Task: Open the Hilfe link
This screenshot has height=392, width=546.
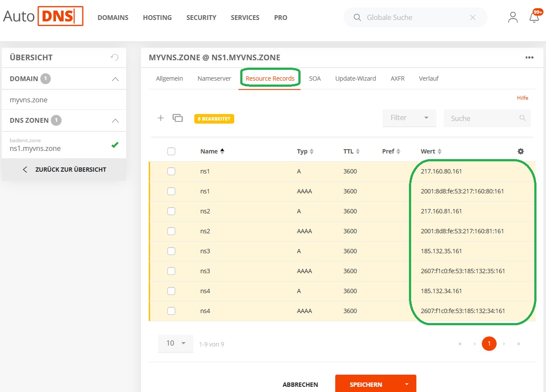Action: 523,98
